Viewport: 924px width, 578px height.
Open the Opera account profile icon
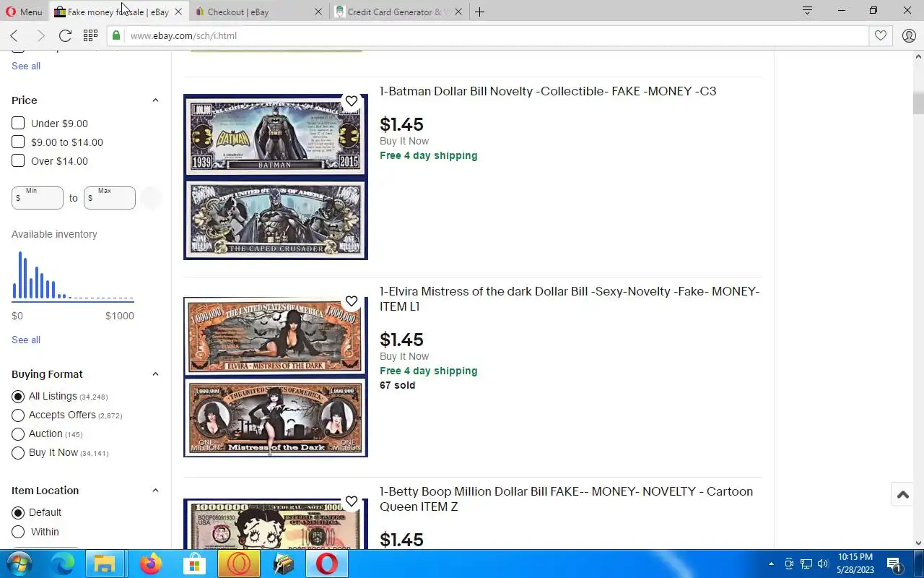(x=909, y=35)
